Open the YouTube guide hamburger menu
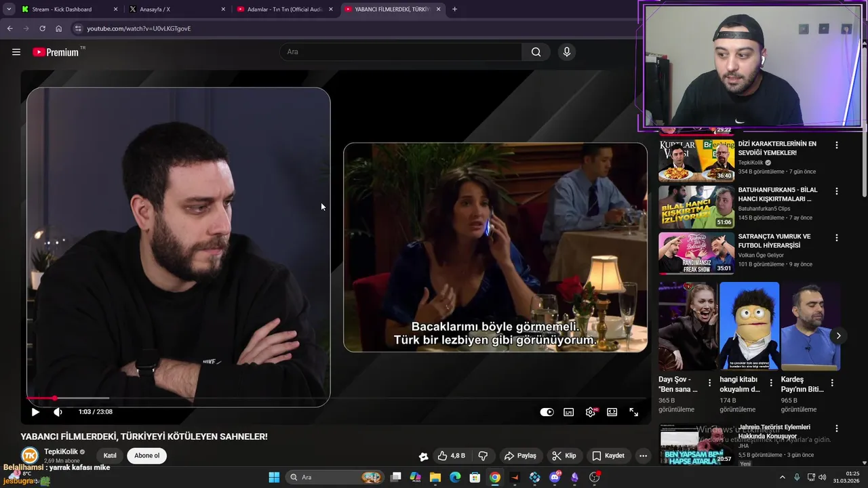 coord(16,52)
